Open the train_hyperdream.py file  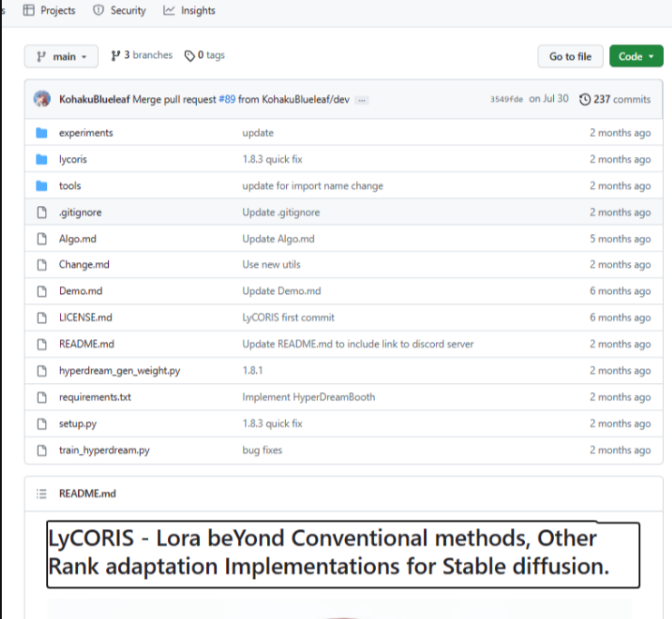click(104, 451)
